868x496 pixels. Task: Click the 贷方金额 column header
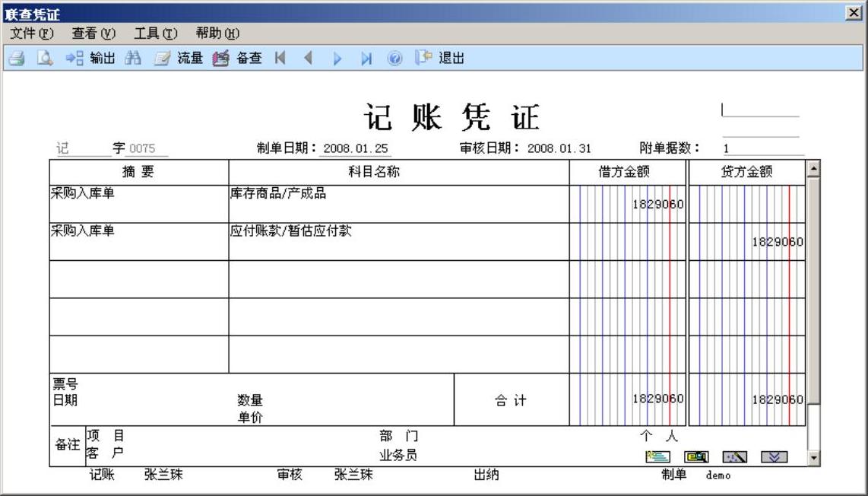[746, 173]
